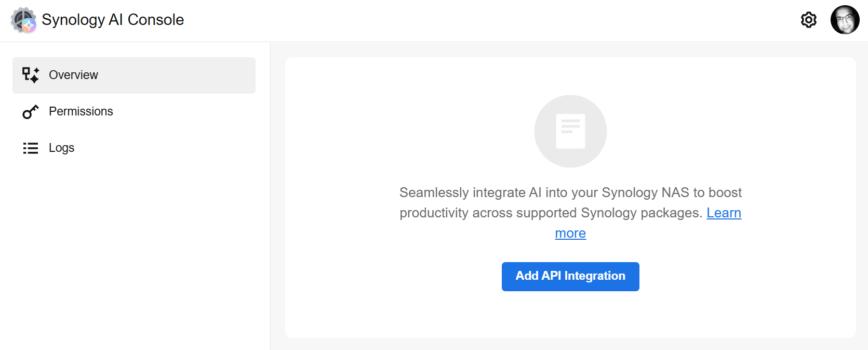The image size is (868, 350).
Task: Open the Logs section
Action: click(61, 148)
